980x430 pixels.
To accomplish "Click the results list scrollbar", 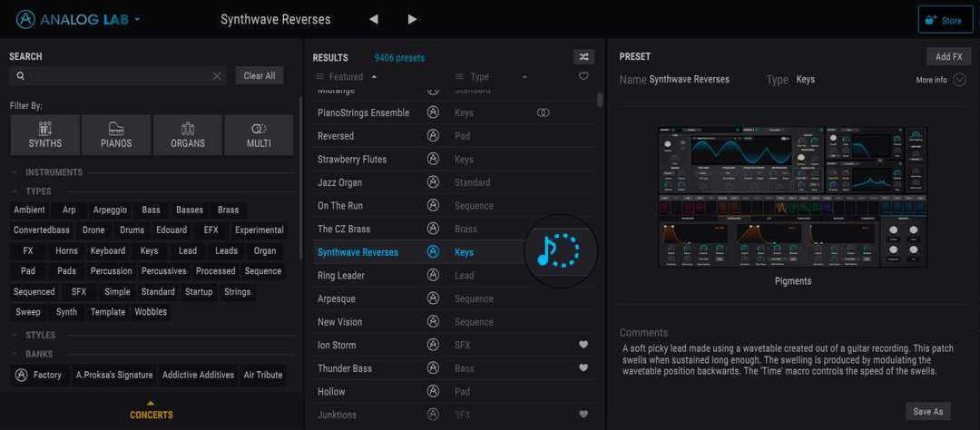I will 600,100.
